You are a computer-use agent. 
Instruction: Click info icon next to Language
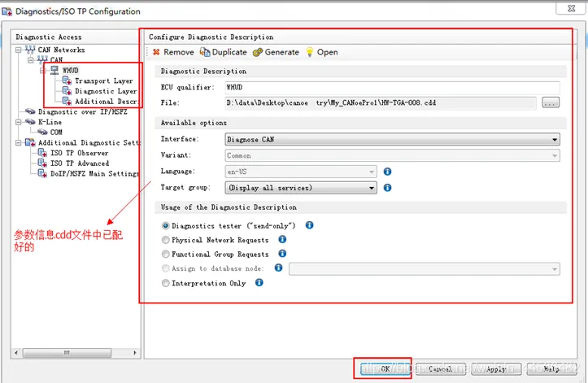(x=387, y=172)
